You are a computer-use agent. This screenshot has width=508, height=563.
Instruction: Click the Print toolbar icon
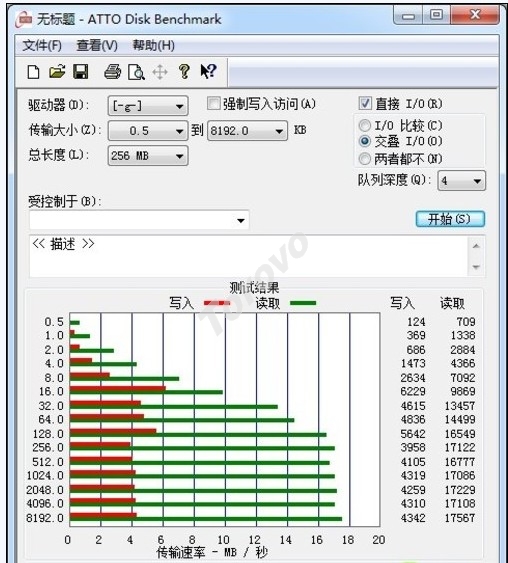pyautogui.click(x=113, y=71)
